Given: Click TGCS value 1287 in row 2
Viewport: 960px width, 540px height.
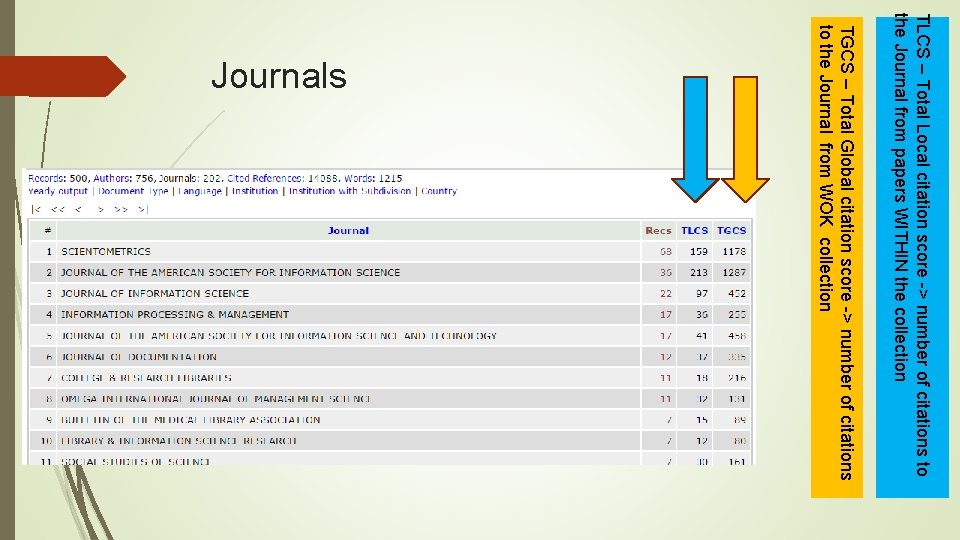Looking at the screenshot, I should pyautogui.click(x=734, y=272).
